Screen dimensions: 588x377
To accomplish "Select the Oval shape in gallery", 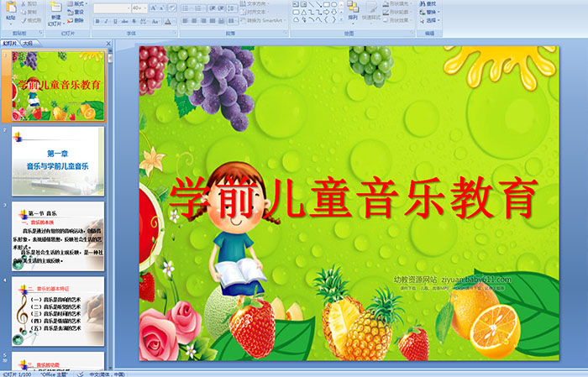I will [x=334, y=4].
